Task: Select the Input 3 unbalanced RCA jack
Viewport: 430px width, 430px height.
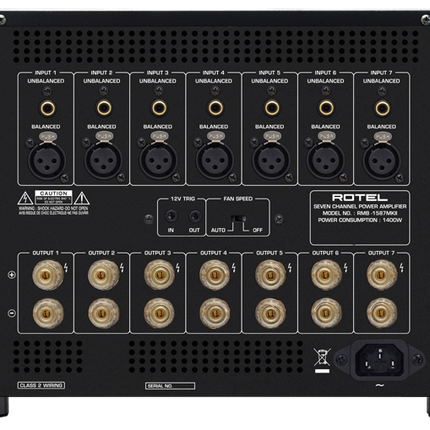Action: [159, 108]
